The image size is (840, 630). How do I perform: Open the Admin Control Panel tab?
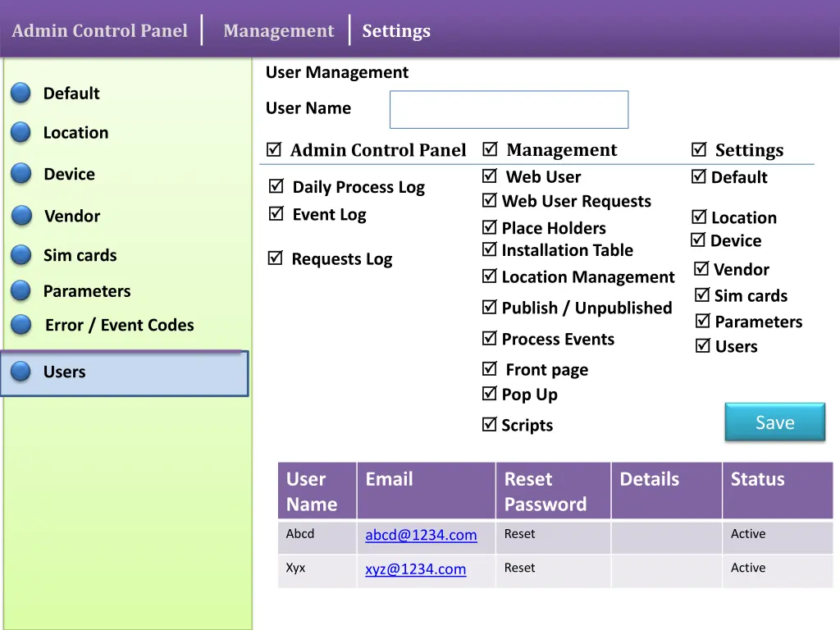click(100, 31)
